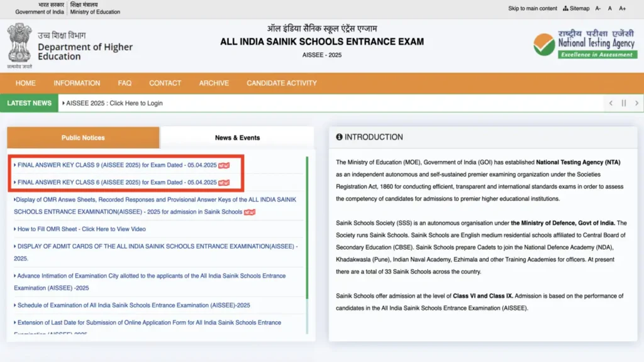The width and height of the screenshot is (644, 362).
Task: Open Display of OMR Answer Sheets notice
Action: click(155, 206)
